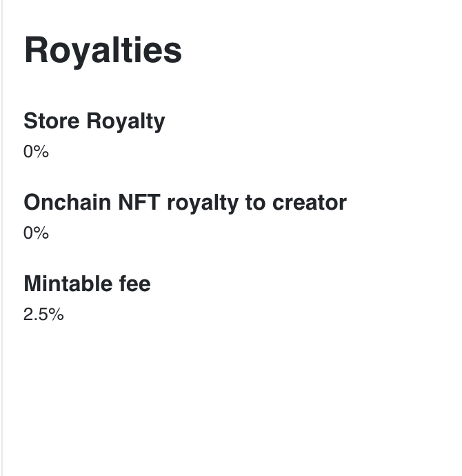The image size is (462, 476).
Task: Click the letter R starting the Royalties heading
Action: (37, 49)
